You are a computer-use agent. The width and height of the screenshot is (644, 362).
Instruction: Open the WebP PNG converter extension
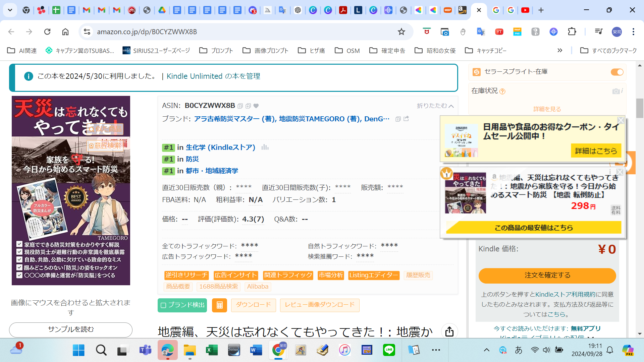[517, 32]
